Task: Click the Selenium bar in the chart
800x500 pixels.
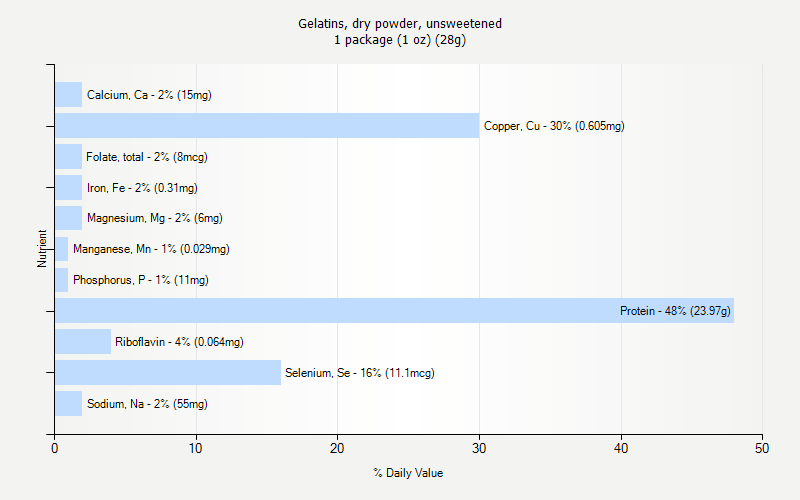Action: 168,373
